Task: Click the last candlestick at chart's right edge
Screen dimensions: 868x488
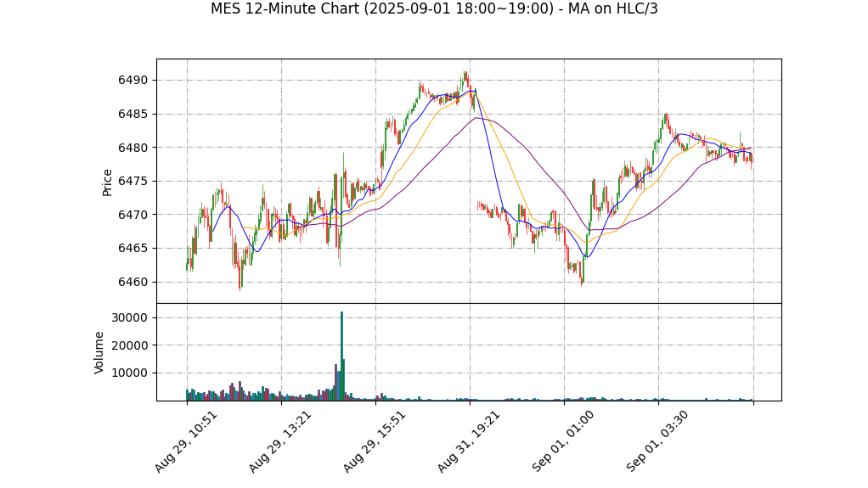Action: pyautogui.click(x=751, y=160)
